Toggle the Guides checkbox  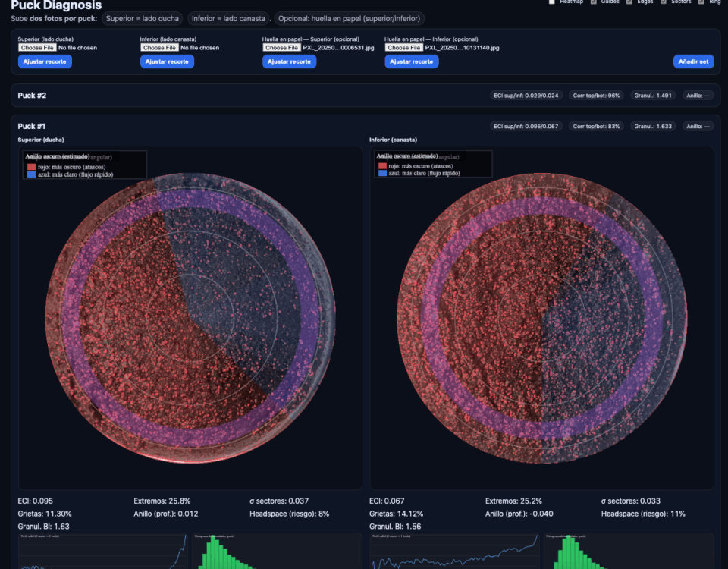pos(593,2)
